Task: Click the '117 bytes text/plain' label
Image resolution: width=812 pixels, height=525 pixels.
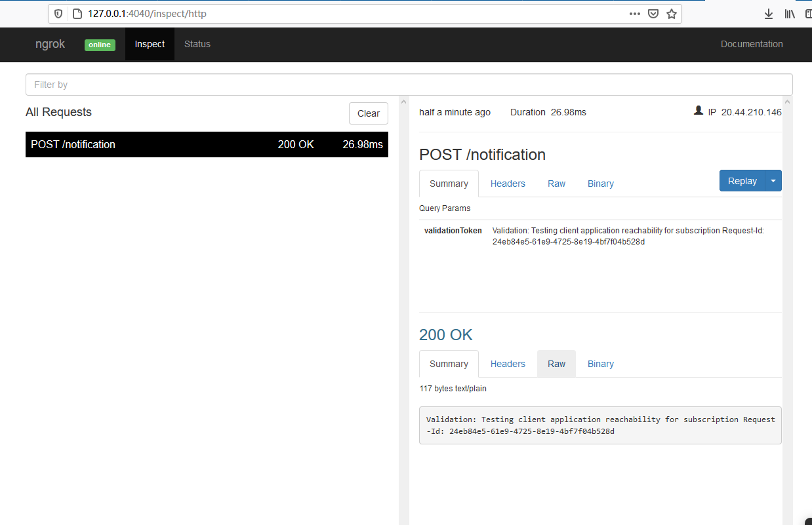Action: coord(453,389)
